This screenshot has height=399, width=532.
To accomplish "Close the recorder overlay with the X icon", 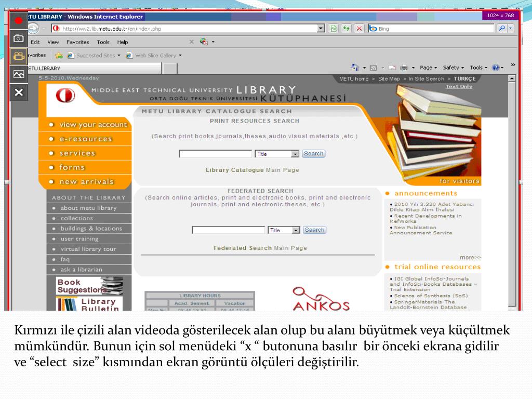I will (x=18, y=92).
